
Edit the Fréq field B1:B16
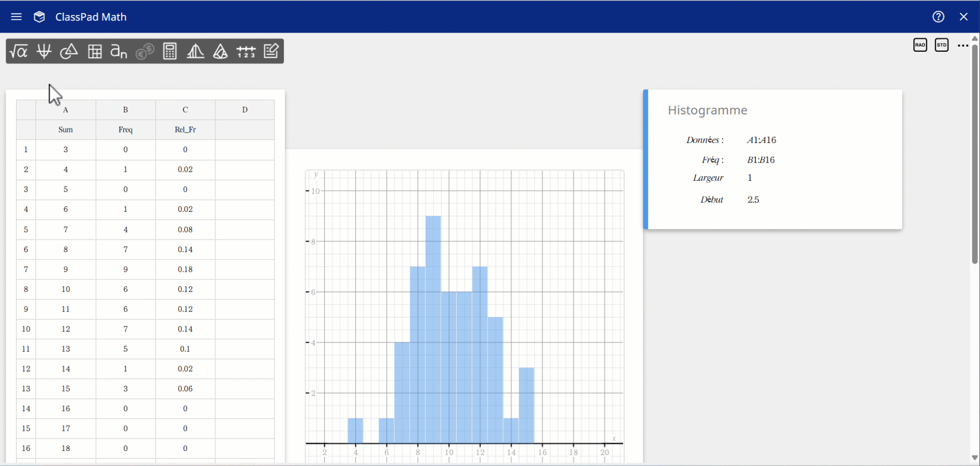tap(761, 160)
